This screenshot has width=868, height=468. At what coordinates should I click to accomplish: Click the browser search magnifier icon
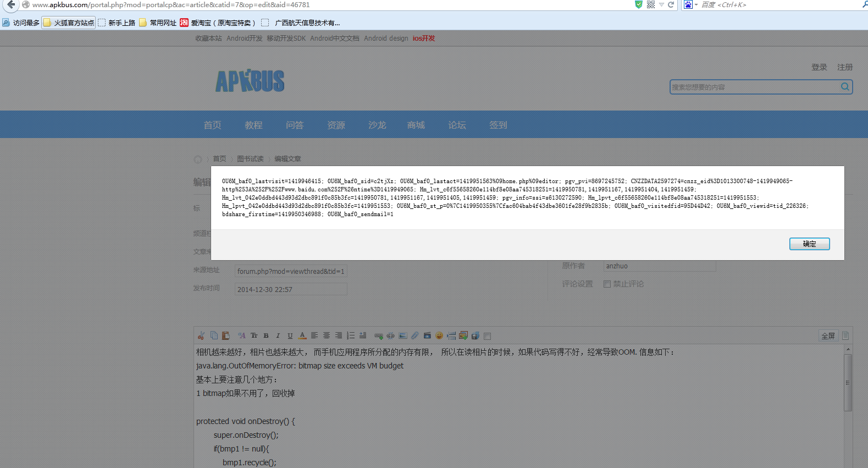click(x=864, y=4)
